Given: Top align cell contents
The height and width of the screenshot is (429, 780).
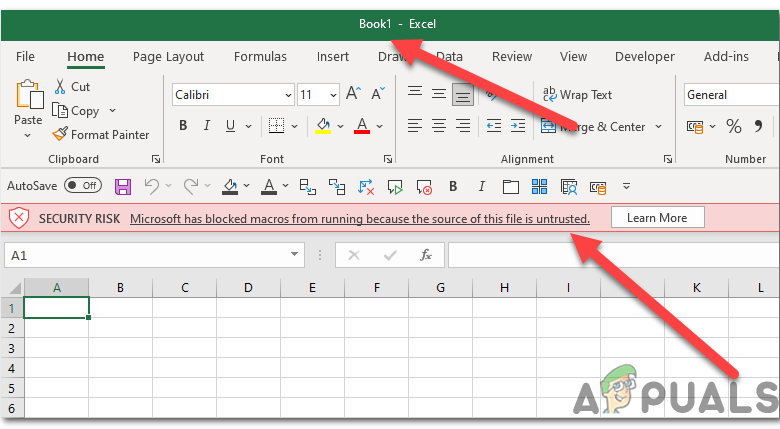Looking at the screenshot, I should pos(415,94).
